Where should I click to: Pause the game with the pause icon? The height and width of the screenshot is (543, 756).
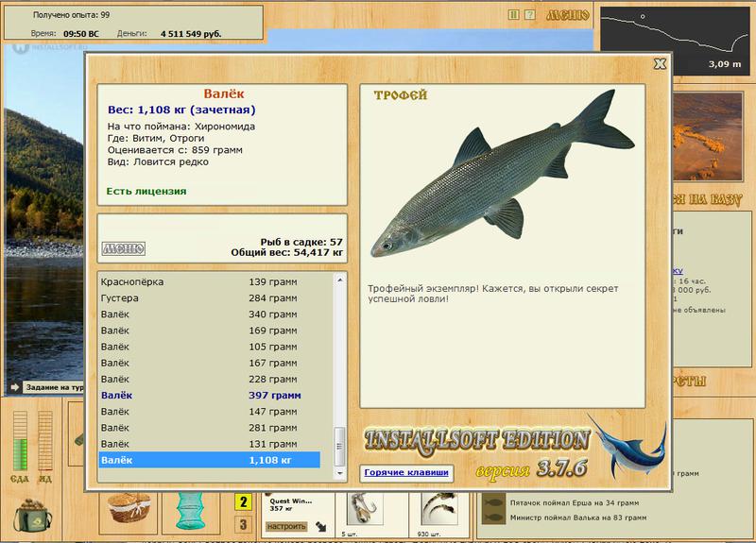coord(513,14)
